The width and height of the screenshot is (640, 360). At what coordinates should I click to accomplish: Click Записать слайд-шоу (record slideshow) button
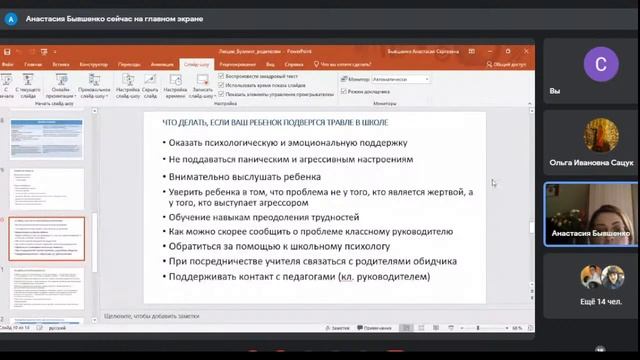(x=202, y=86)
